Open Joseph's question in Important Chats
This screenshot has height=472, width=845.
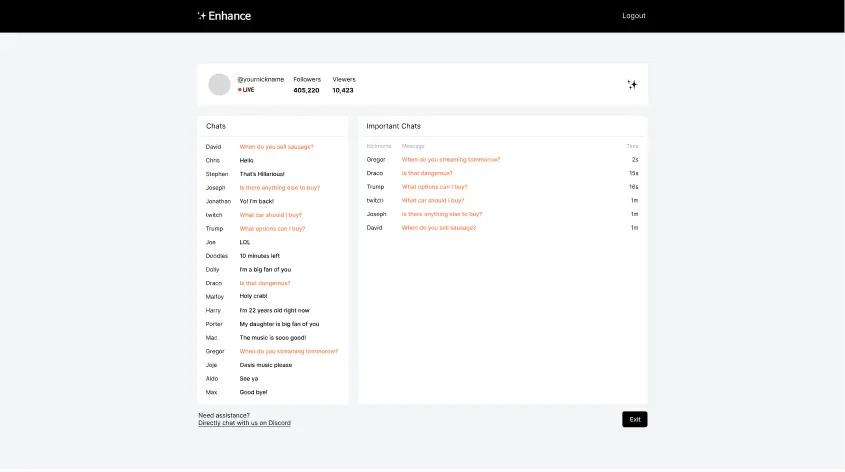(x=442, y=214)
